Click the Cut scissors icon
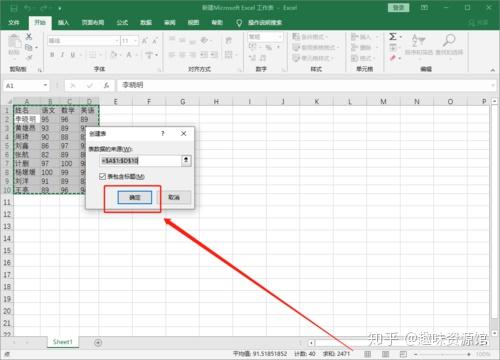This screenshot has height=360, width=500. (x=29, y=36)
